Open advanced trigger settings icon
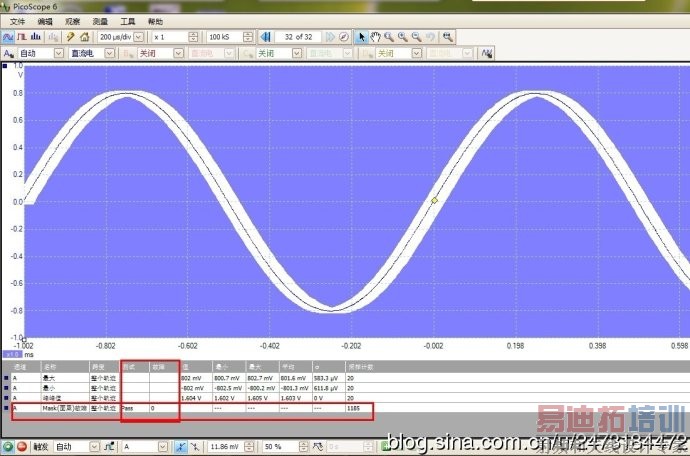This screenshot has width=690, height=456. (109, 447)
